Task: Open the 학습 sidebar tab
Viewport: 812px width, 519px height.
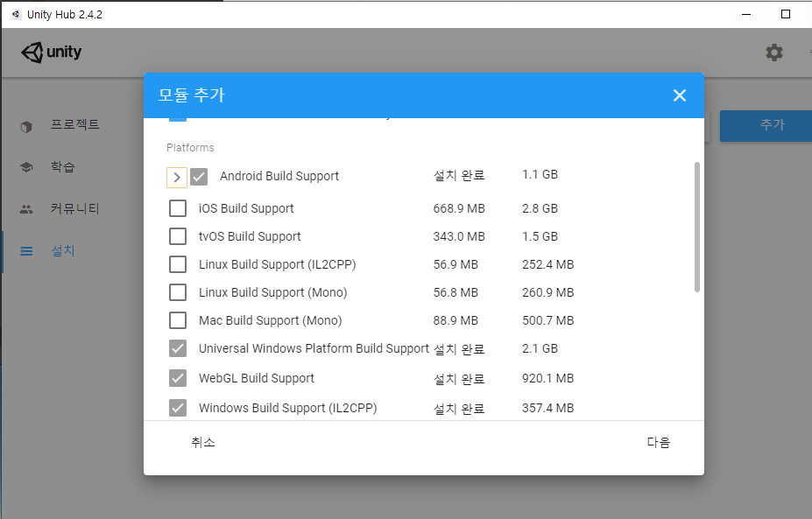Action: (x=73, y=166)
